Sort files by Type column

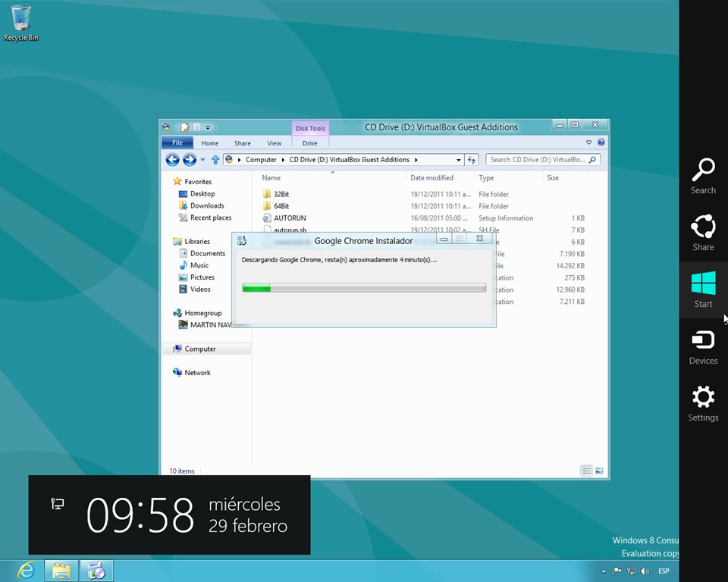pyautogui.click(x=486, y=178)
